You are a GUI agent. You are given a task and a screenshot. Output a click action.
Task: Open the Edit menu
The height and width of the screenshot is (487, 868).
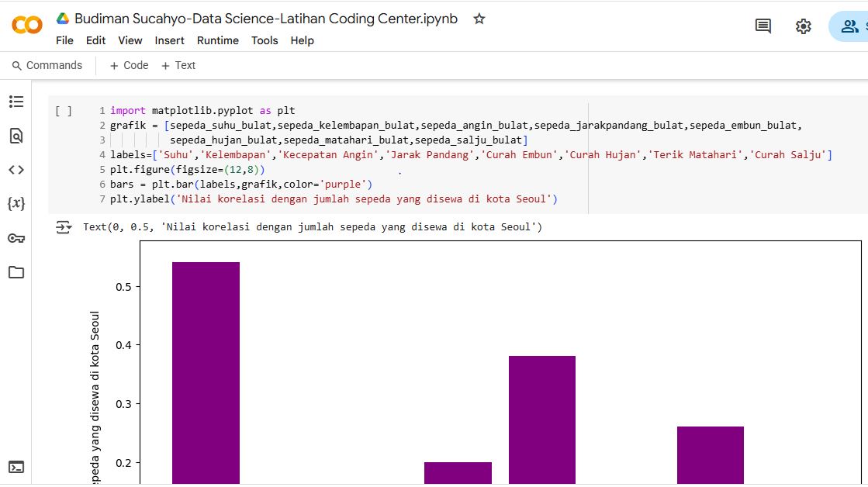coord(95,40)
